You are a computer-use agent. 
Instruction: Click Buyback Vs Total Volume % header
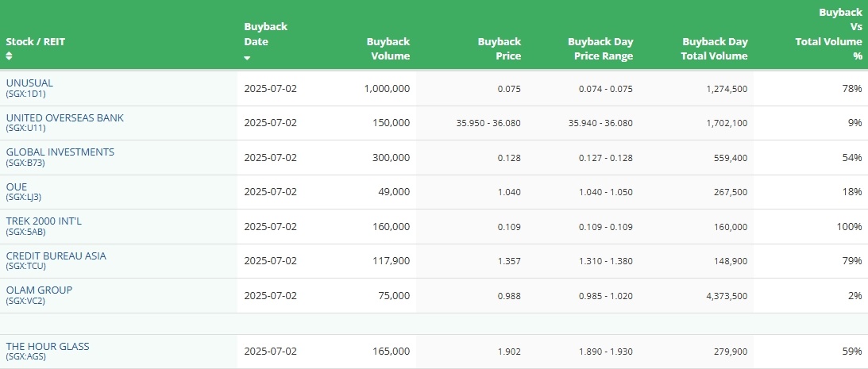[829, 34]
